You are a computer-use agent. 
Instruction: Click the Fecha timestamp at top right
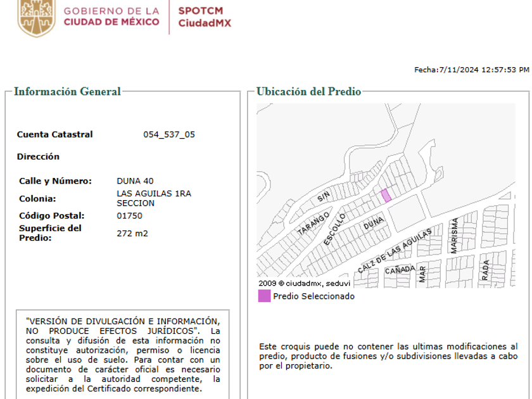click(472, 70)
